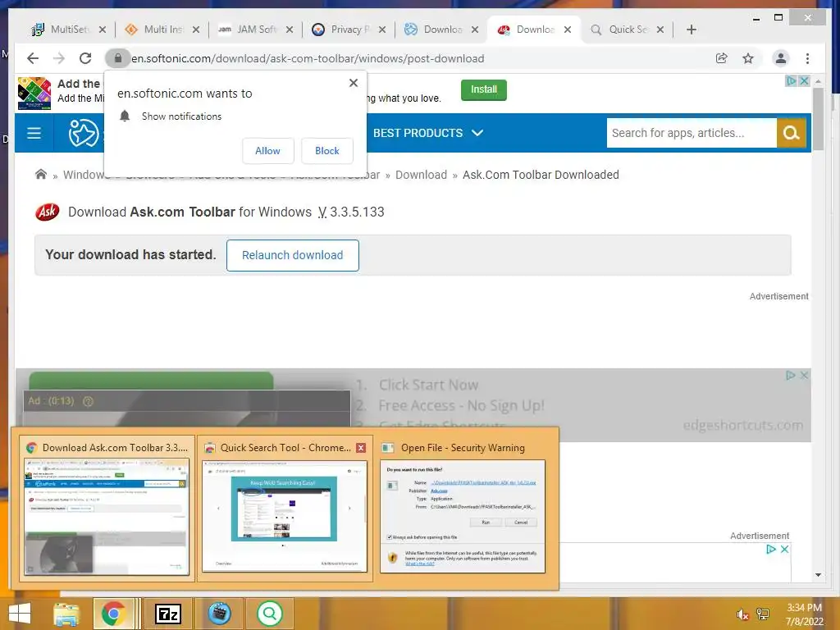This screenshot has height=630, width=840.
Task: Click the green Install button
Action: [x=484, y=89]
